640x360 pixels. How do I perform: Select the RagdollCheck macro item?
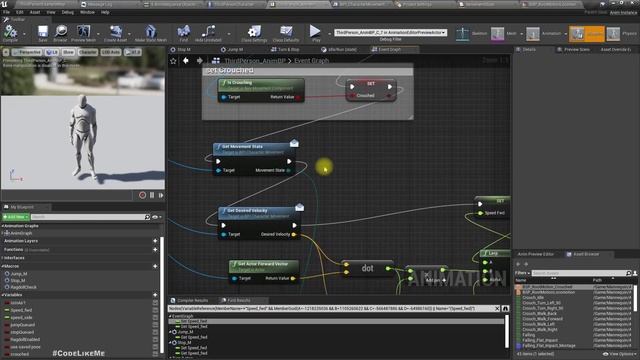tap(22, 287)
